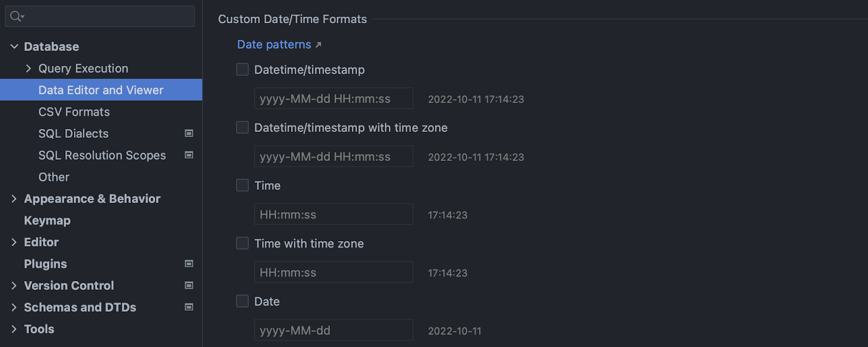Click the search magnifier icon in settings

(x=16, y=17)
